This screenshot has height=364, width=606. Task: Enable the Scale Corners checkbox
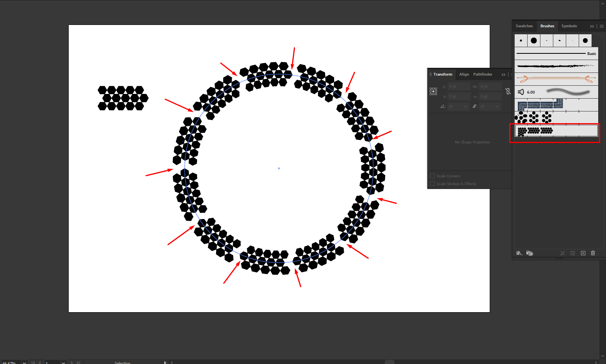tap(432, 175)
